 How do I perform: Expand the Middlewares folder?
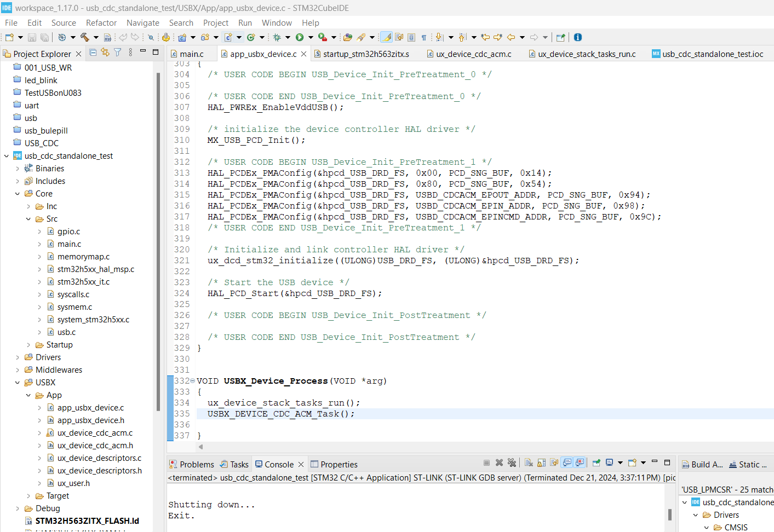pyautogui.click(x=17, y=369)
